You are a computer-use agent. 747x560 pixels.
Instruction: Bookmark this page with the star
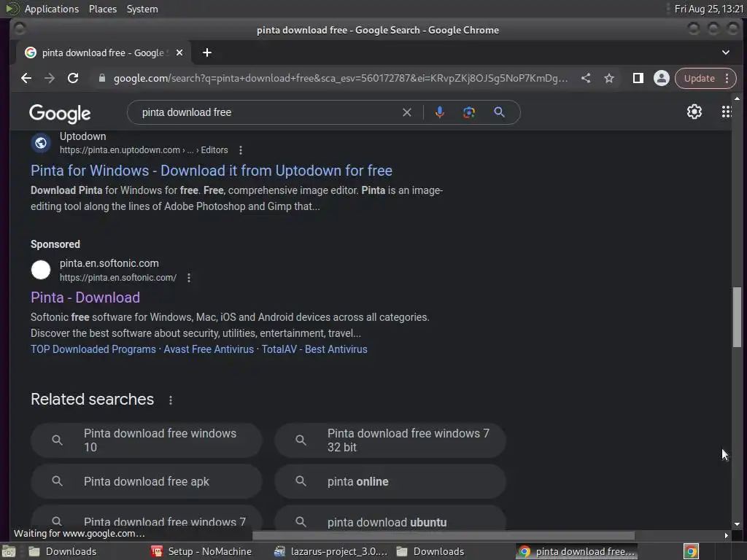[609, 78]
